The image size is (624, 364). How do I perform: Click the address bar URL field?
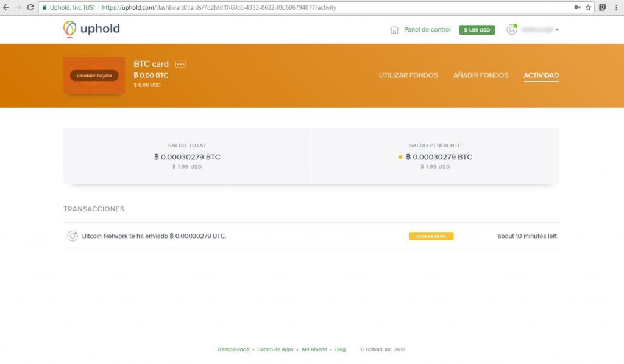click(316, 7)
